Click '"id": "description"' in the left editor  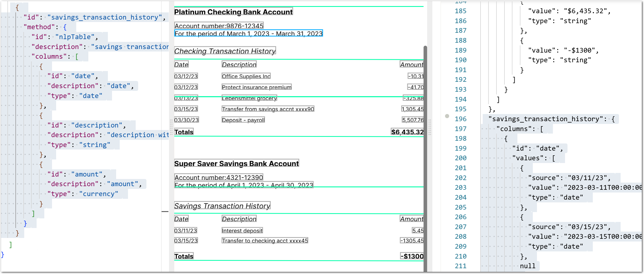click(x=85, y=125)
